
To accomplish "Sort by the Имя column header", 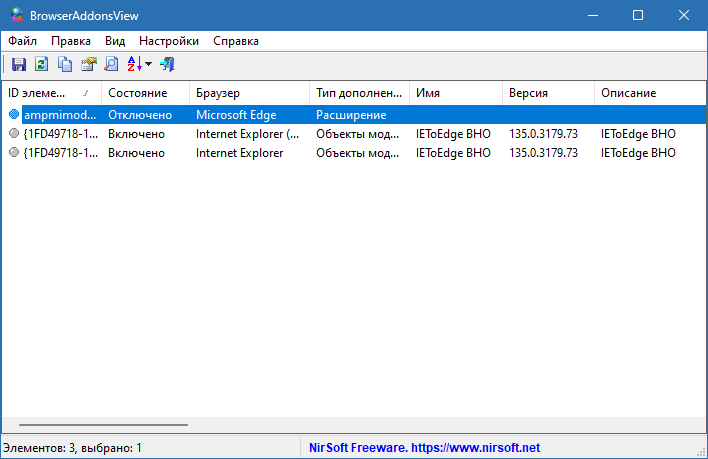I will pos(456,93).
